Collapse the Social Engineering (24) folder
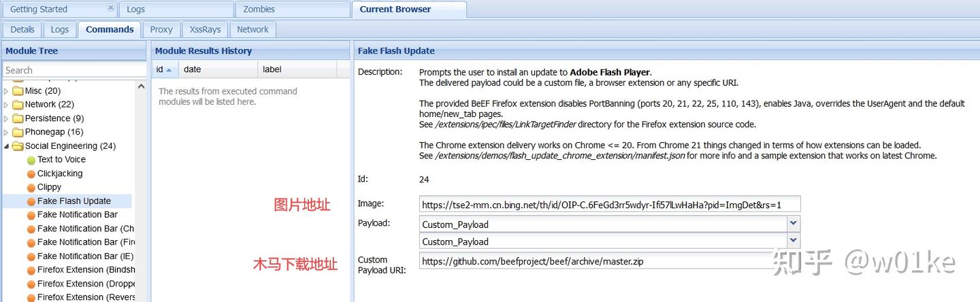The image size is (980, 302). click(7, 146)
